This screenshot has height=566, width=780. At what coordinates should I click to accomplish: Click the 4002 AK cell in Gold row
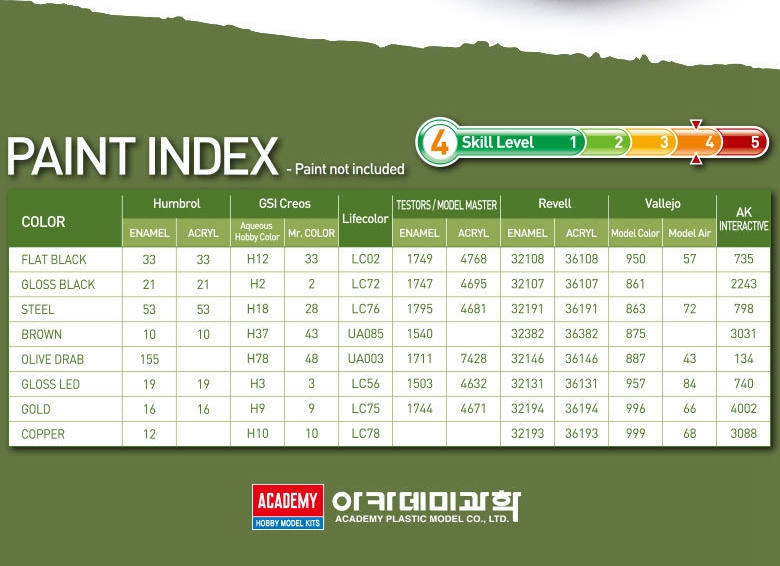pyautogui.click(x=744, y=408)
